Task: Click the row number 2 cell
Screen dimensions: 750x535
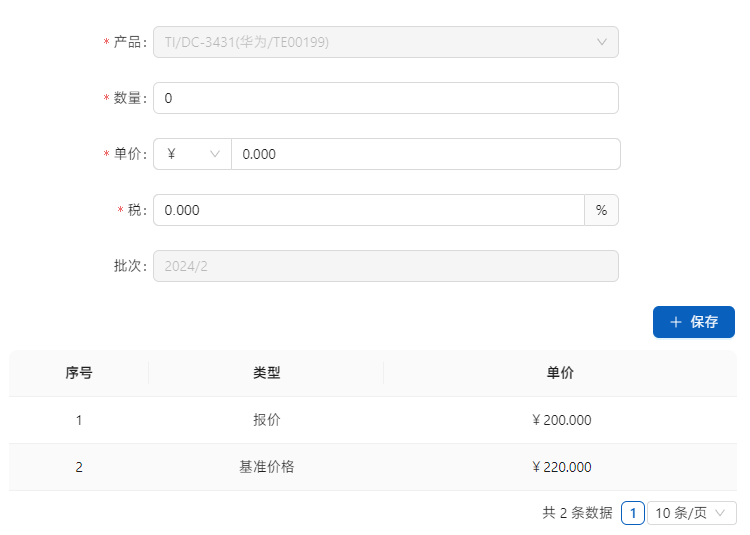Action: [79, 467]
